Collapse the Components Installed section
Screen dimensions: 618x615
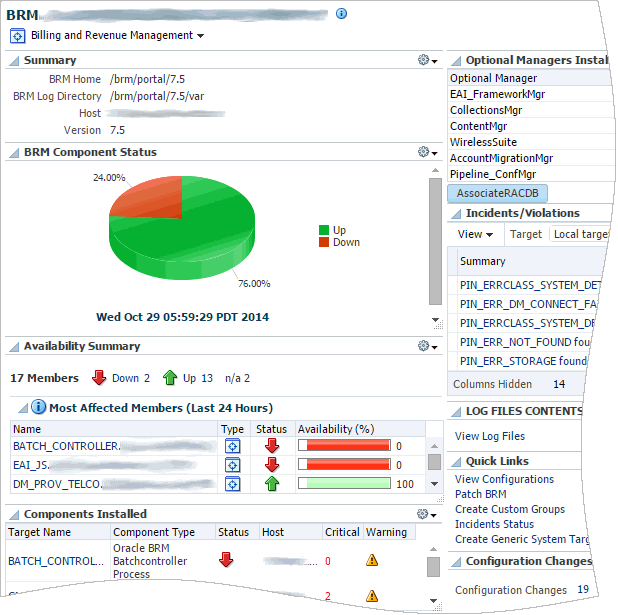(14, 515)
